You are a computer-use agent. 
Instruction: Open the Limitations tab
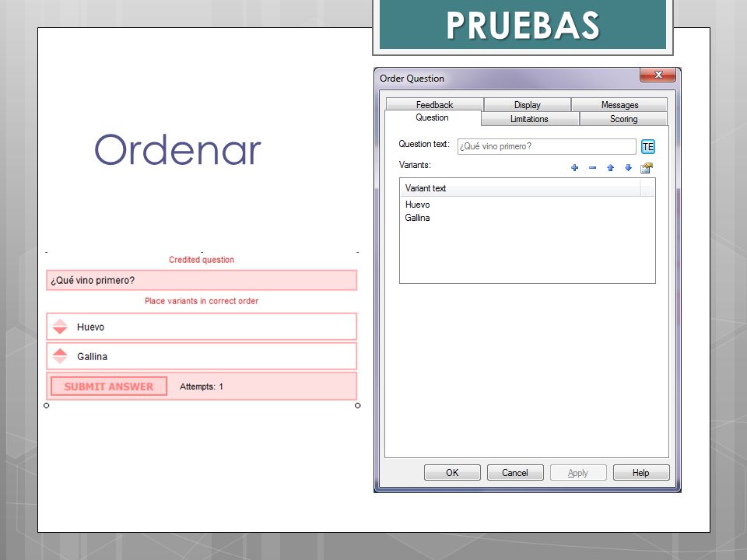pos(529,119)
